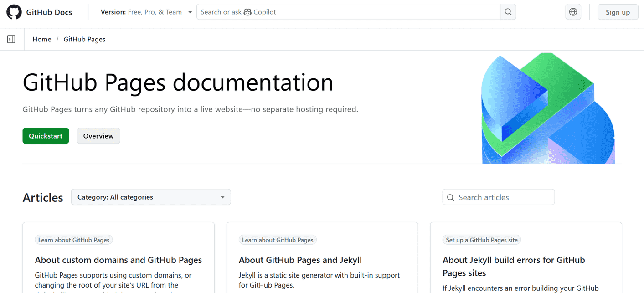Viewport: 644px width, 293px height.
Task: Click the Set up a GitHub Pages site tag
Action: tap(482, 240)
